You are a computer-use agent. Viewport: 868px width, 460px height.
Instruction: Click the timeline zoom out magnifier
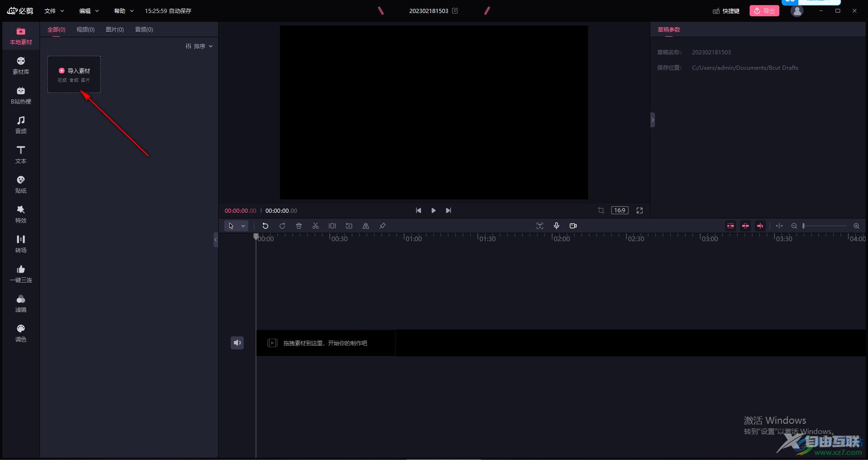794,226
